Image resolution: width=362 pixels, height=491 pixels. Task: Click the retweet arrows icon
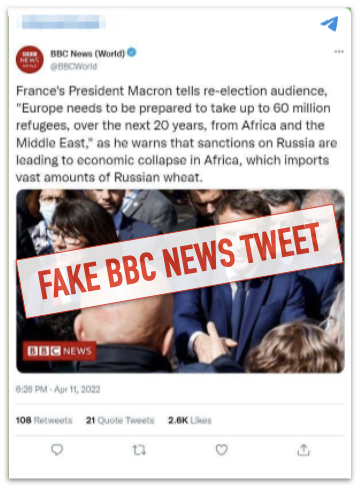click(139, 450)
